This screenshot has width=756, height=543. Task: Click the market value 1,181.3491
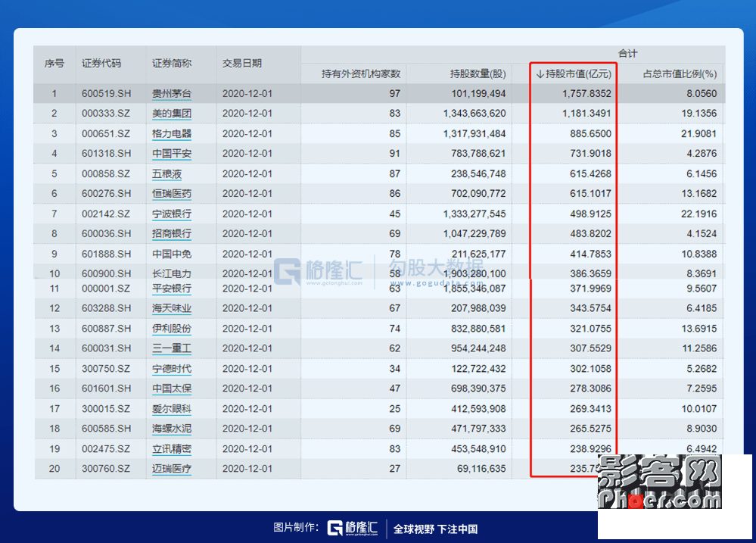pos(586,114)
